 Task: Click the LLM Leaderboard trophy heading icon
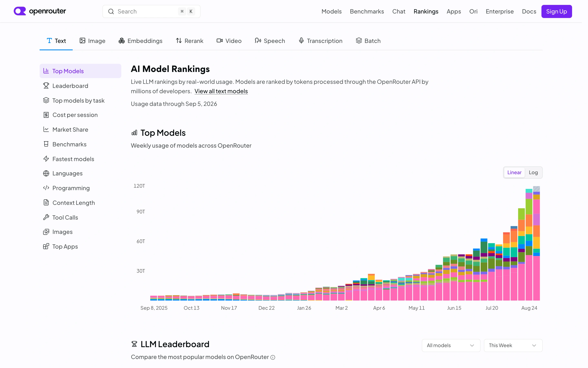134,344
